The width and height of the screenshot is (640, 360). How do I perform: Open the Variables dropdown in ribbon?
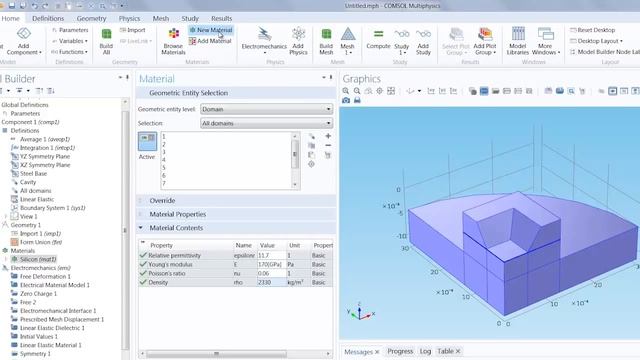[70, 41]
